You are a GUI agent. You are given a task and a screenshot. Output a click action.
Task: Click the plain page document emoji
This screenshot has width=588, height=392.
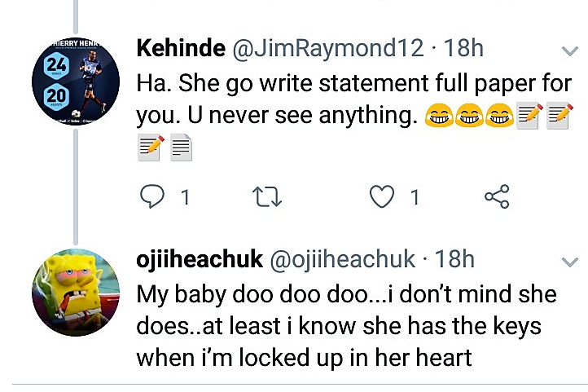[182, 148]
